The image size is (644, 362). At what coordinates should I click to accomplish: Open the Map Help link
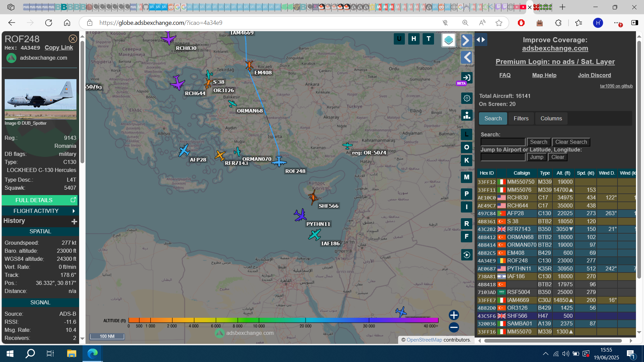click(544, 75)
